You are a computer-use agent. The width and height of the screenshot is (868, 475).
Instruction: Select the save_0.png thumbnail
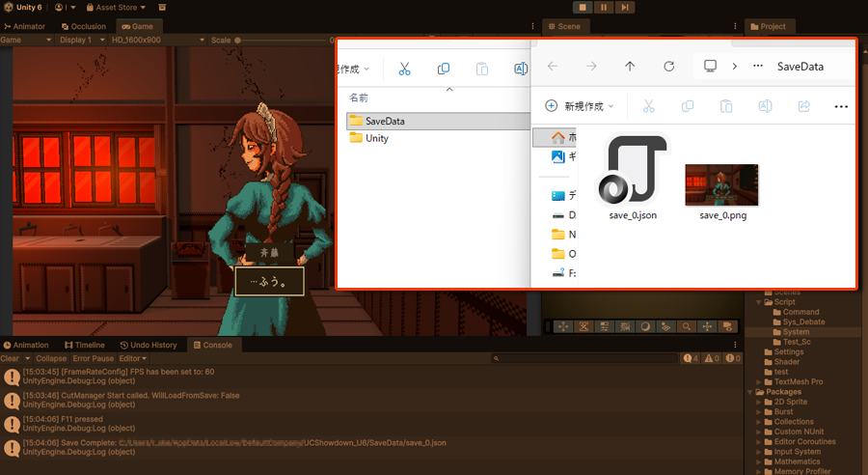(x=721, y=184)
